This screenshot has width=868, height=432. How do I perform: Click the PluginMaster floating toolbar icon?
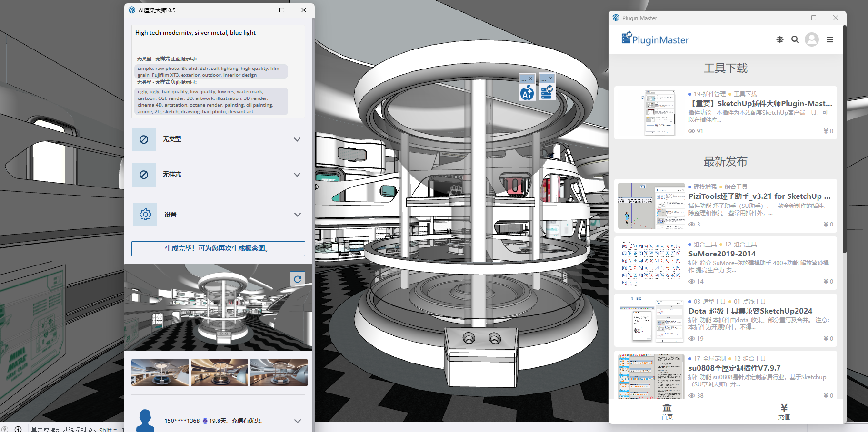pos(547,92)
